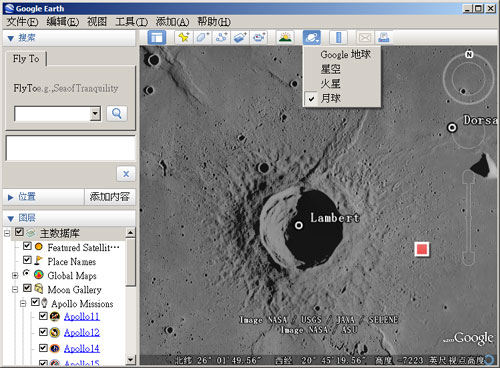
Task: Add an image overlay with the toolbar icon
Action: [240, 37]
